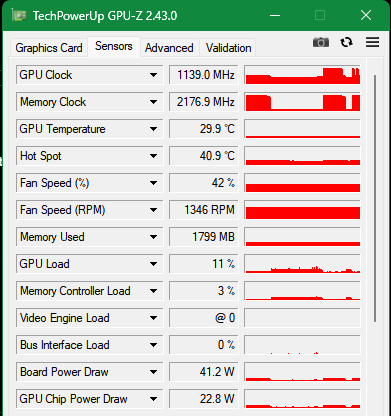Click the 42 % fan speed value
Viewport: 391px width, 416px height.
pos(204,183)
